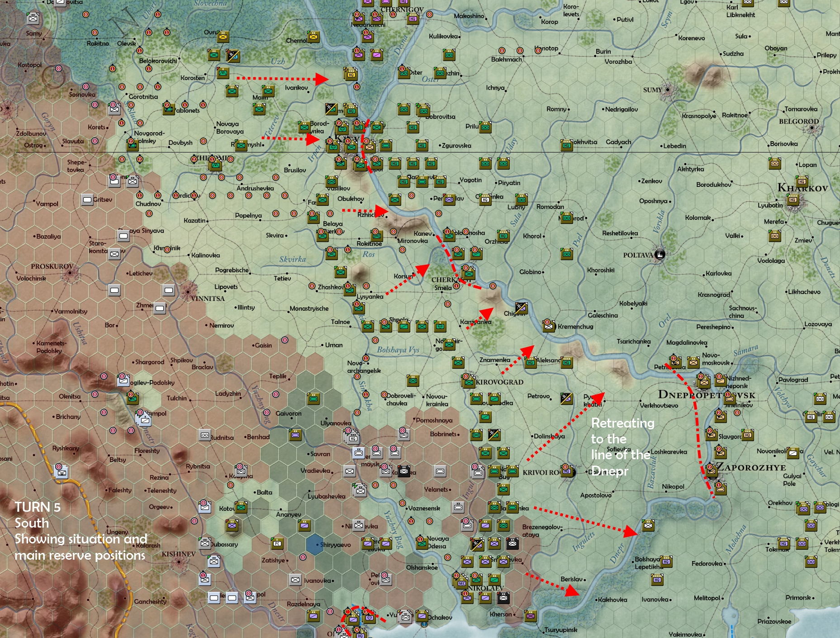
Task: Select the Apostolovo town label
Action: point(596,495)
